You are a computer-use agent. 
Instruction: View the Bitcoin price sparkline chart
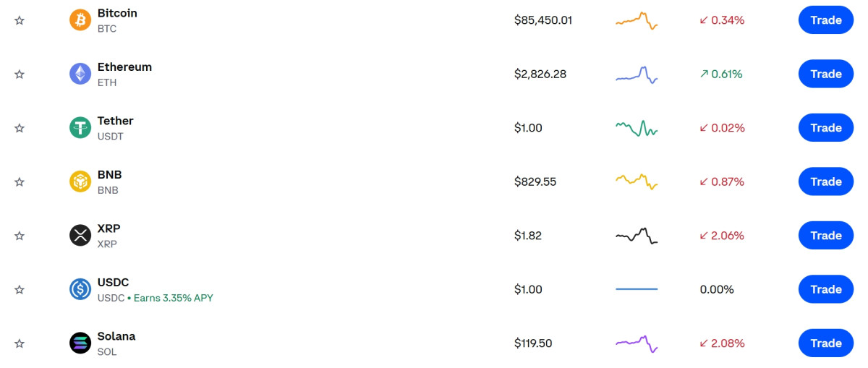click(x=637, y=20)
